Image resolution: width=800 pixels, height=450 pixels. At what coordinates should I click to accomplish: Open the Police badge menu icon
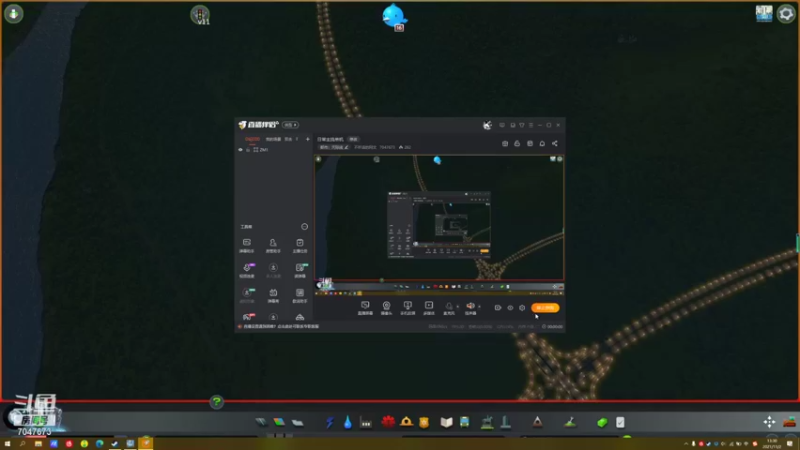(424, 422)
